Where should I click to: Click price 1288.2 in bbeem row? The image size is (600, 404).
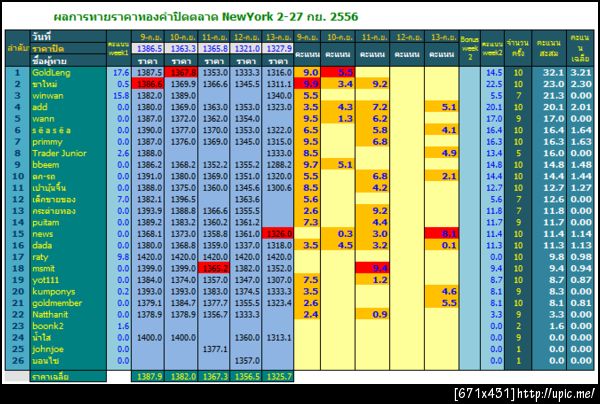(x=278, y=165)
